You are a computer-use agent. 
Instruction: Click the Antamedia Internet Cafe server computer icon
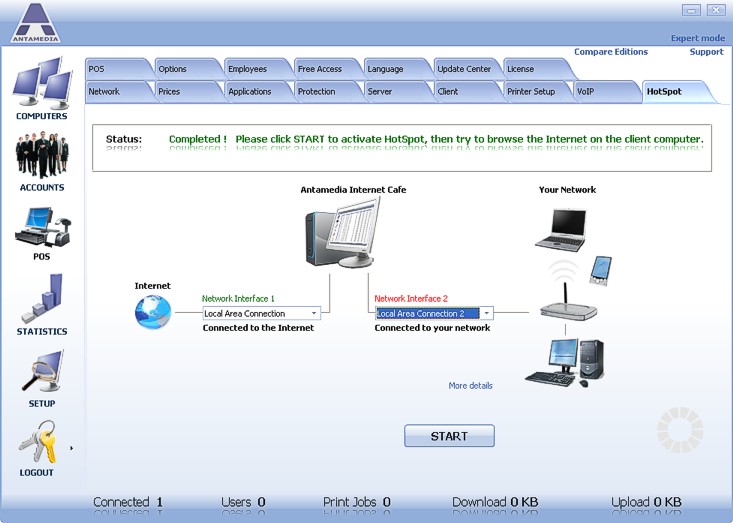[342, 232]
